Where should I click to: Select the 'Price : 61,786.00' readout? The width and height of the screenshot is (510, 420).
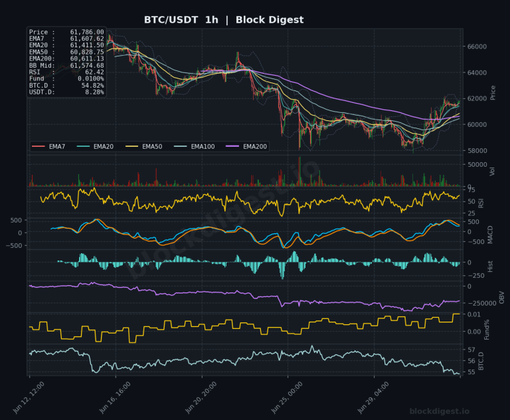[x=66, y=32]
